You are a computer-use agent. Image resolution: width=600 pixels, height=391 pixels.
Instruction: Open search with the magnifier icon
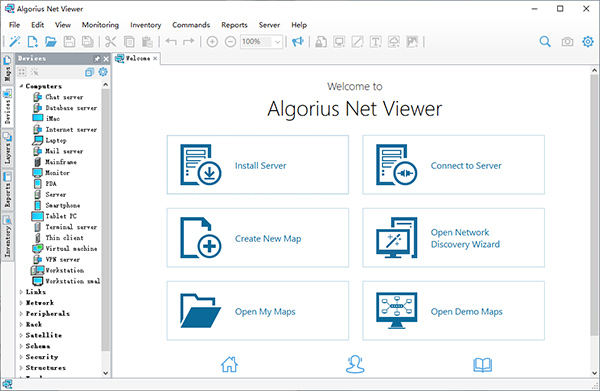pyautogui.click(x=545, y=41)
